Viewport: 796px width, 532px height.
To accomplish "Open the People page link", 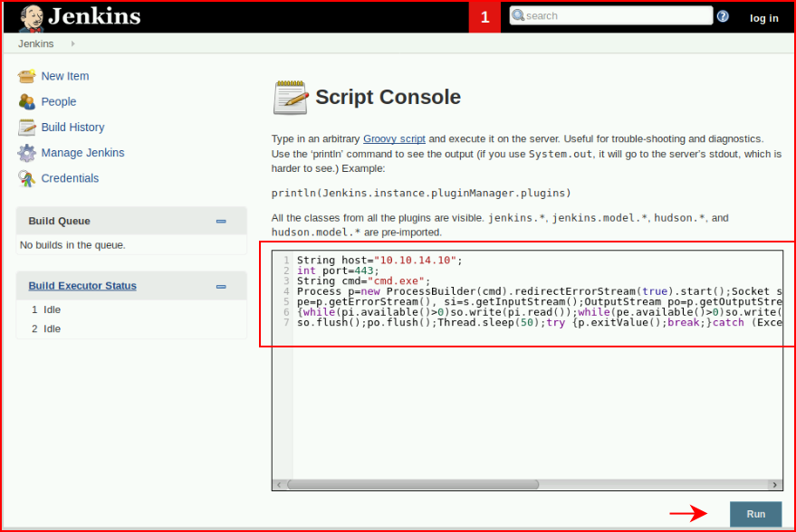I will 58,101.
